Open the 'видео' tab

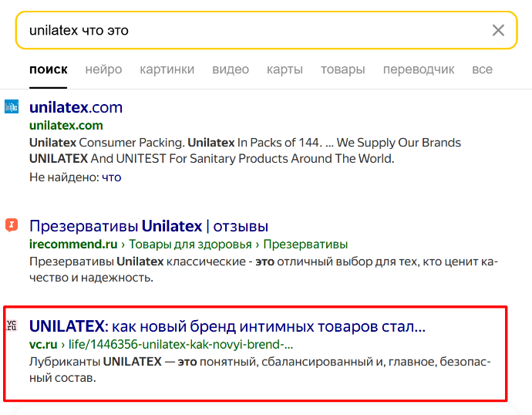tap(231, 69)
